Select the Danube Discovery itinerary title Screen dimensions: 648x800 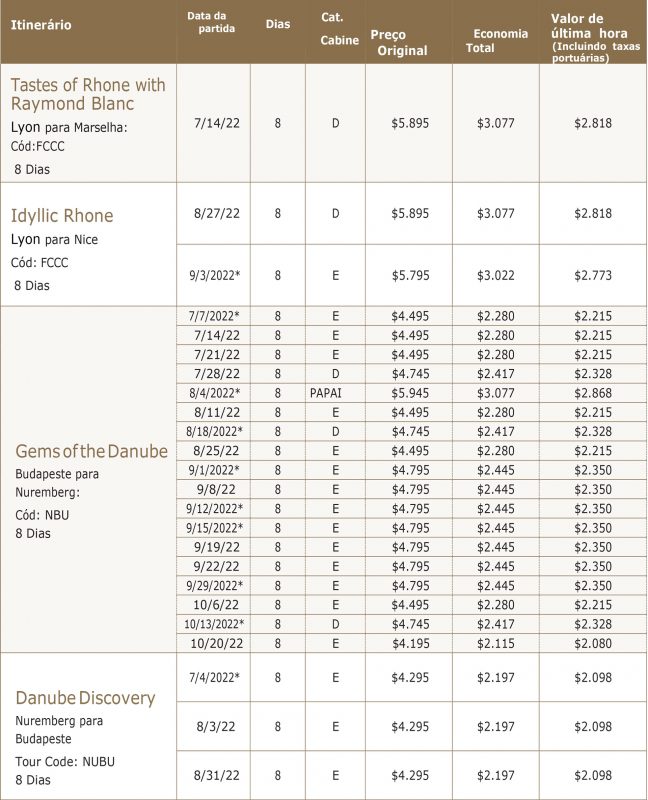tap(83, 697)
